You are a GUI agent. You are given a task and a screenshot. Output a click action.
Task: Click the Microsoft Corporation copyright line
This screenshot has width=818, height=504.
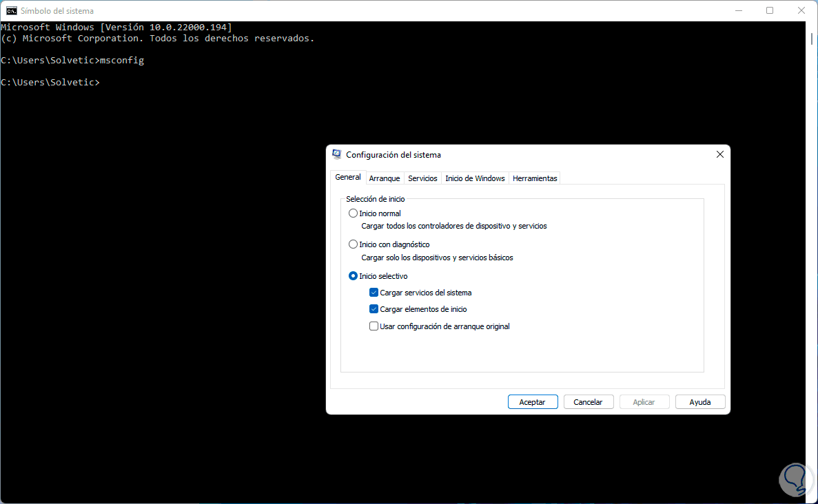tap(158, 39)
